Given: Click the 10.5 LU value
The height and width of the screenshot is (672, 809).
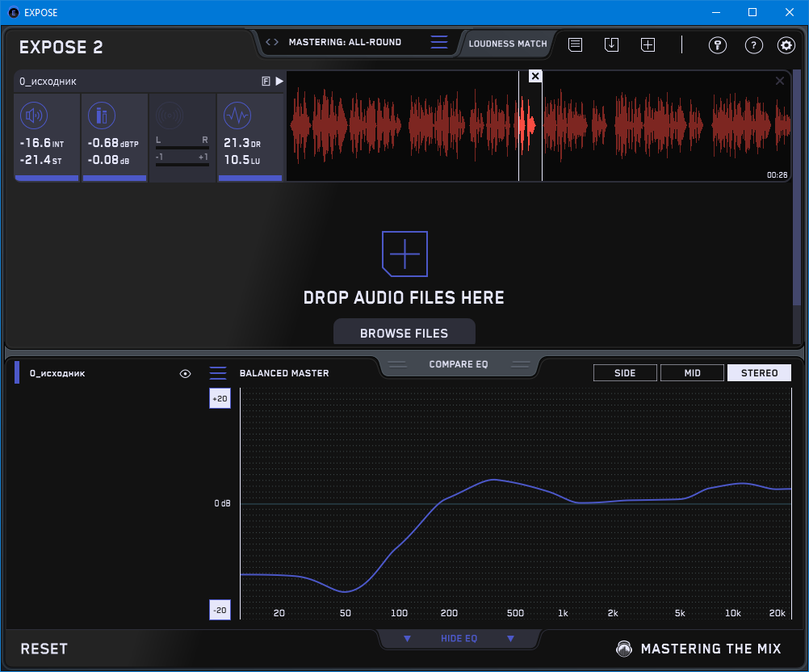Looking at the screenshot, I should coord(242,160).
